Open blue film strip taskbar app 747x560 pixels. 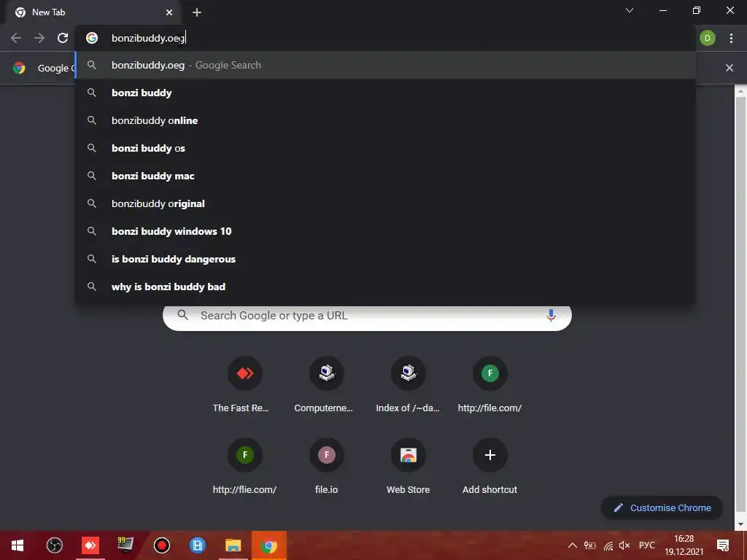point(197,545)
